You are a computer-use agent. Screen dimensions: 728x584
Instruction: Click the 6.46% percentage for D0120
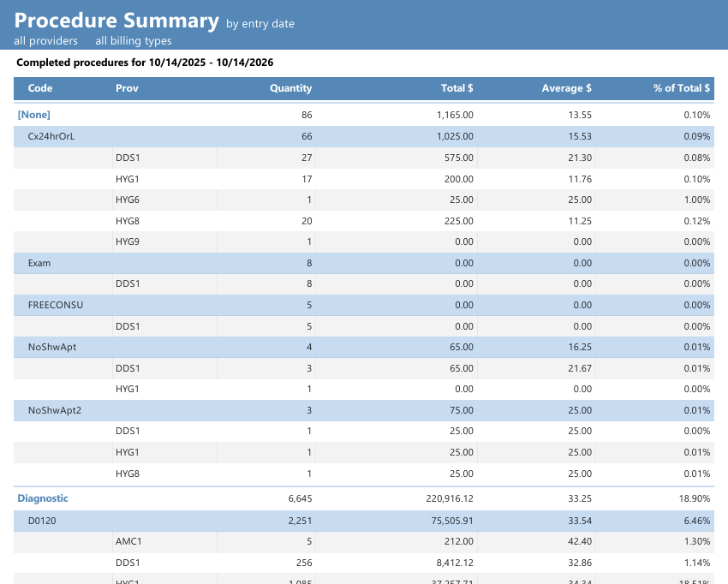(x=697, y=521)
